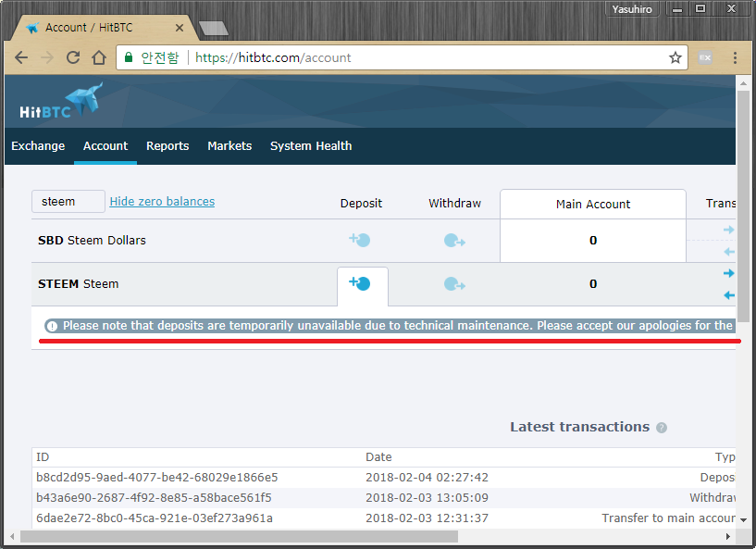Open the Exchange menu item
756x549 pixels.
pos(38,145)
